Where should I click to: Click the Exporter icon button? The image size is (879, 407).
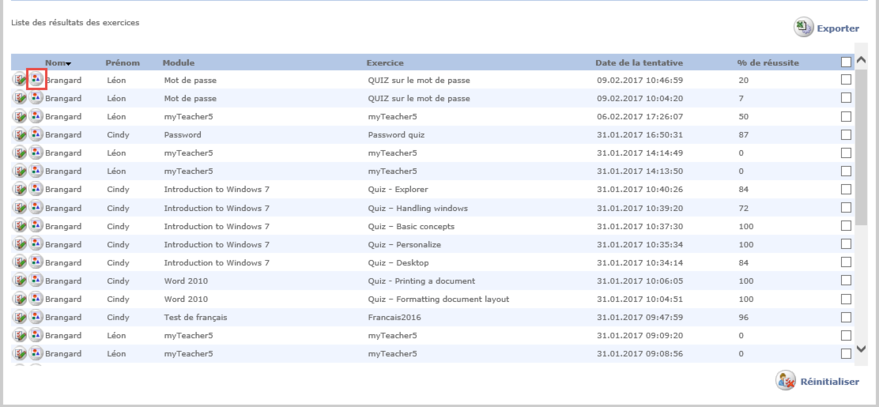click(x=803, y=28)
